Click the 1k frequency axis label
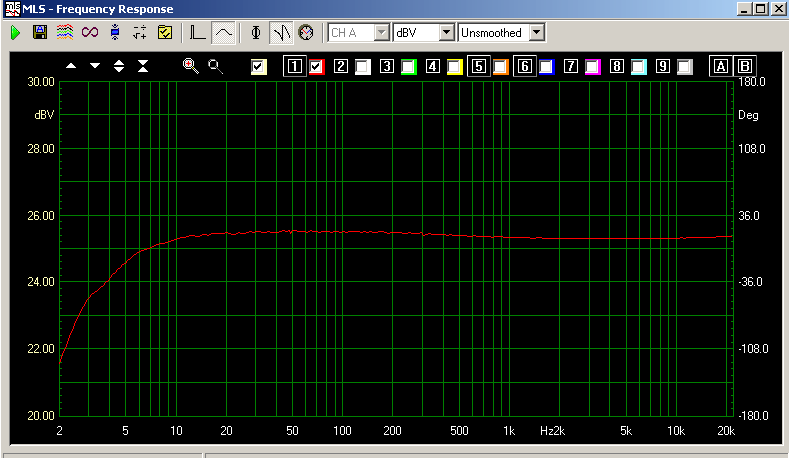 pyautogui.click(x=509, y=431)
